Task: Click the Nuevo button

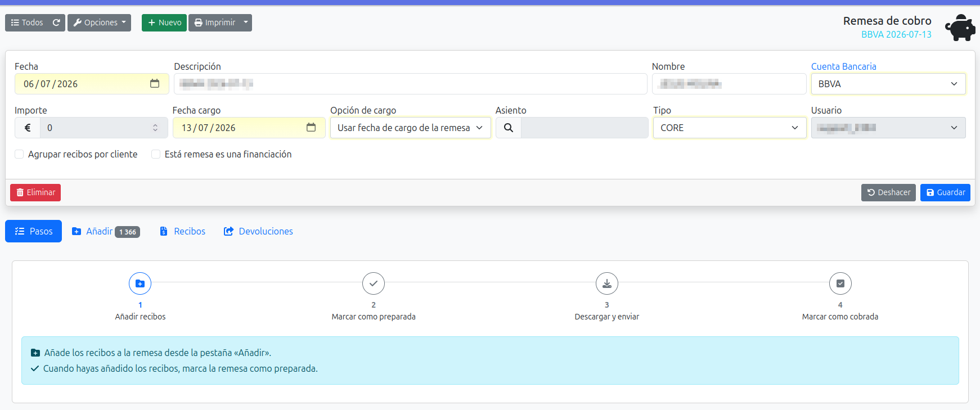Action: coord(164,22)
